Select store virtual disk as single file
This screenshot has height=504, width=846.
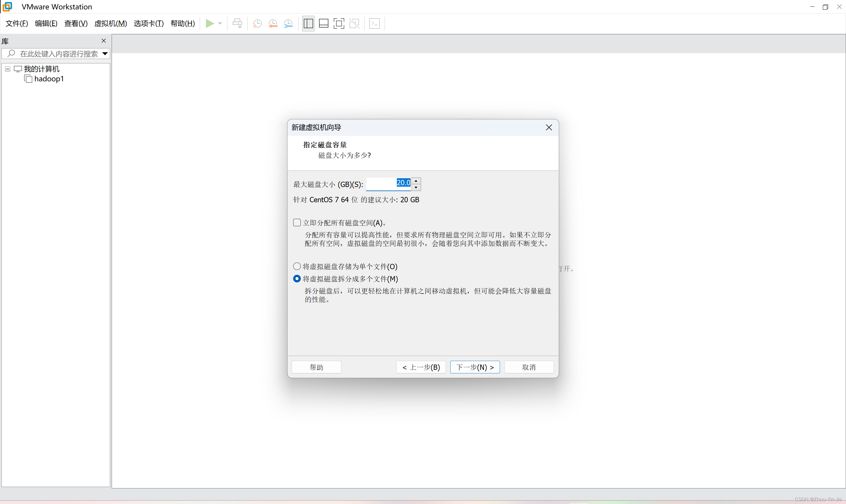(297, 266)
